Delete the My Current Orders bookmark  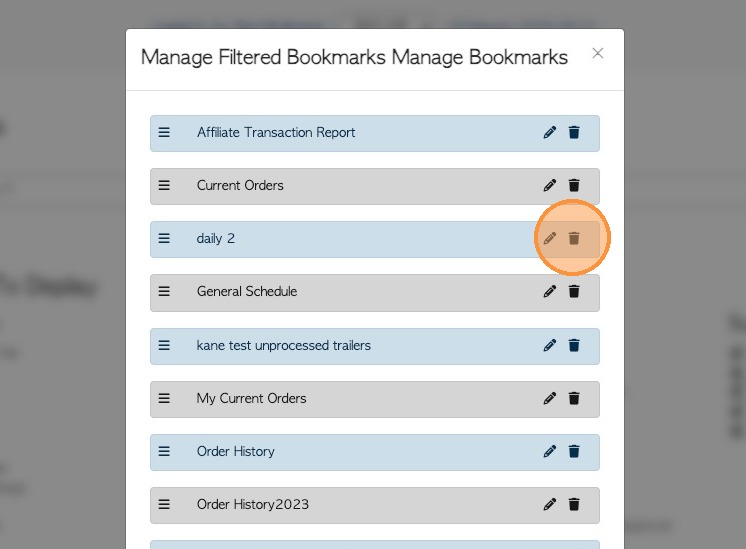[x=574, y=399]
